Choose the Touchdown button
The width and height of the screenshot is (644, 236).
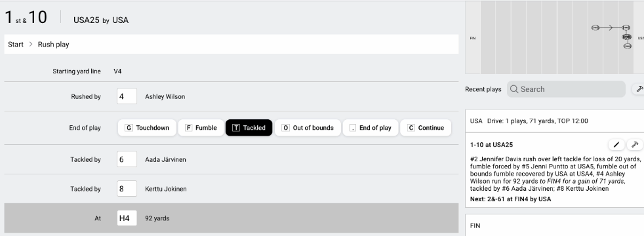(147, 128)
